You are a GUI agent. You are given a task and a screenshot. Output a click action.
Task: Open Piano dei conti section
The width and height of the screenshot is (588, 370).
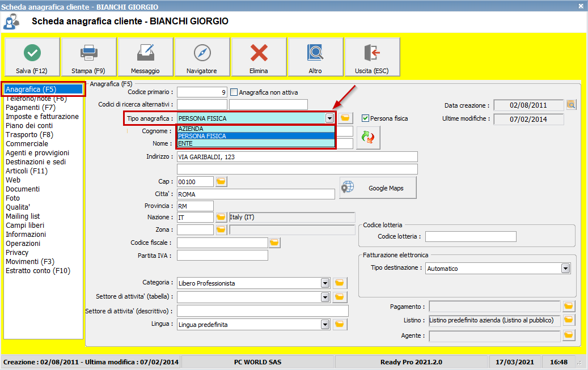[x=29, y=126]
